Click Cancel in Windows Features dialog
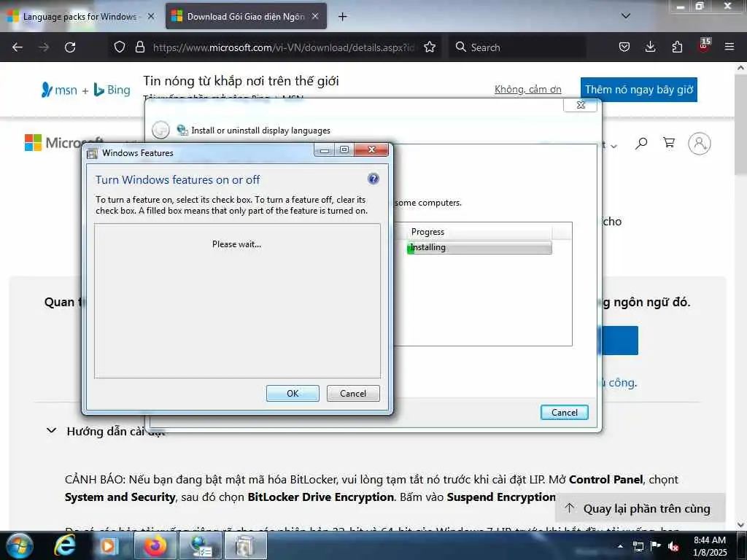The width and height of the screenshot is (747, 560). point(353,393)
